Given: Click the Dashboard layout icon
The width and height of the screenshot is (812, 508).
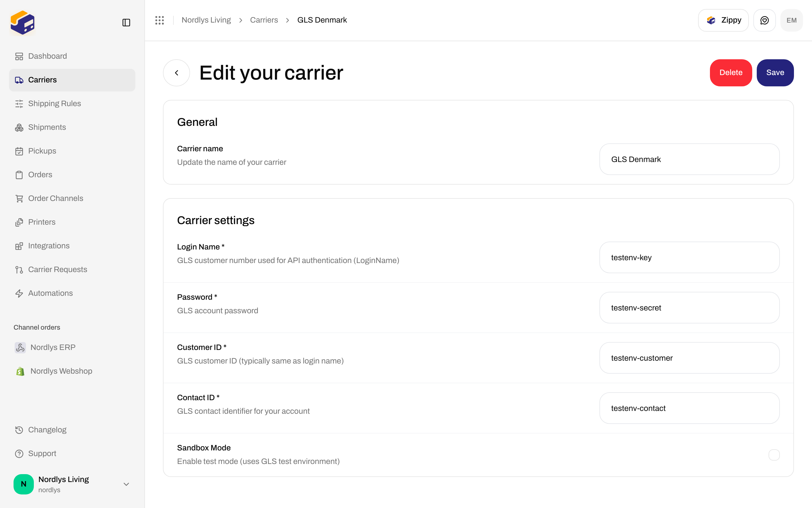Looking at the screenshot, I should coord(19,56).
